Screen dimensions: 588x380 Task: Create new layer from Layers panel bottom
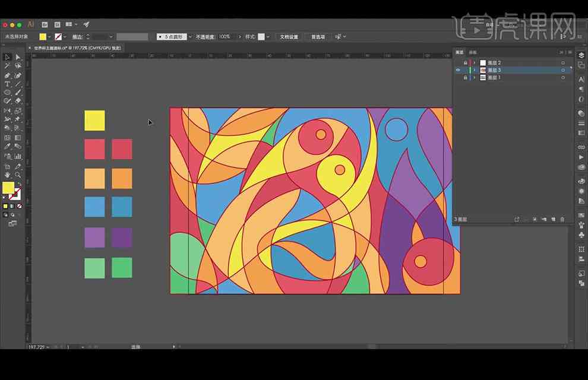point(553,219)
